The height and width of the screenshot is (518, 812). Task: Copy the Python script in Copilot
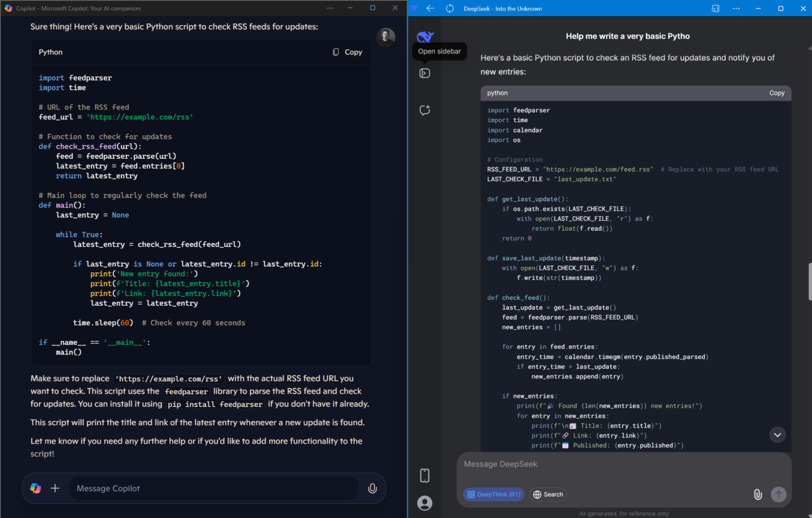(x=347, y=52)
